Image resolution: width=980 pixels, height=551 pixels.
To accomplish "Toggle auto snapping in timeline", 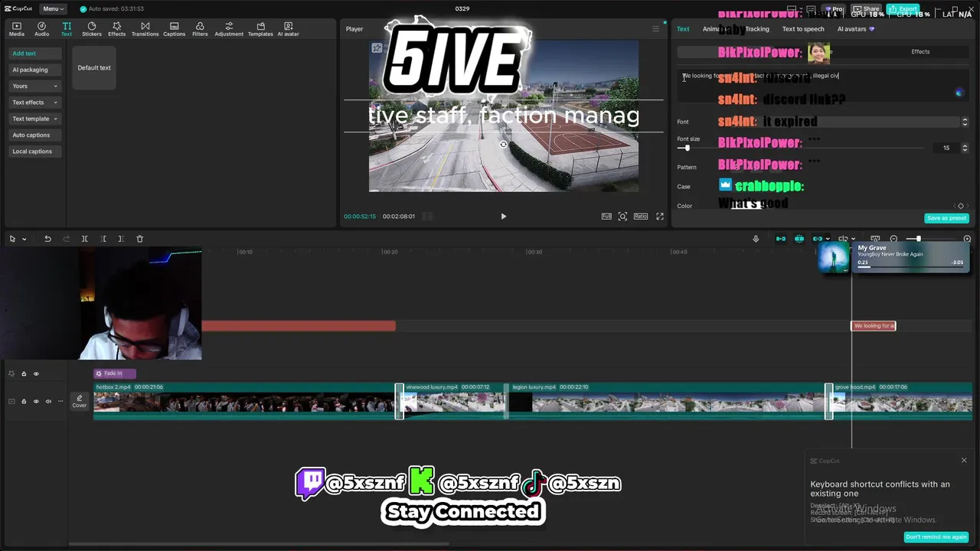I will [799, 239].
